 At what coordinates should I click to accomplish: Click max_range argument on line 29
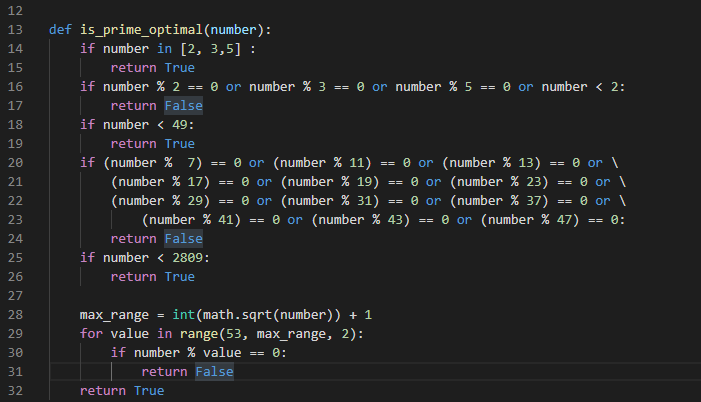(x=291, y=334)
